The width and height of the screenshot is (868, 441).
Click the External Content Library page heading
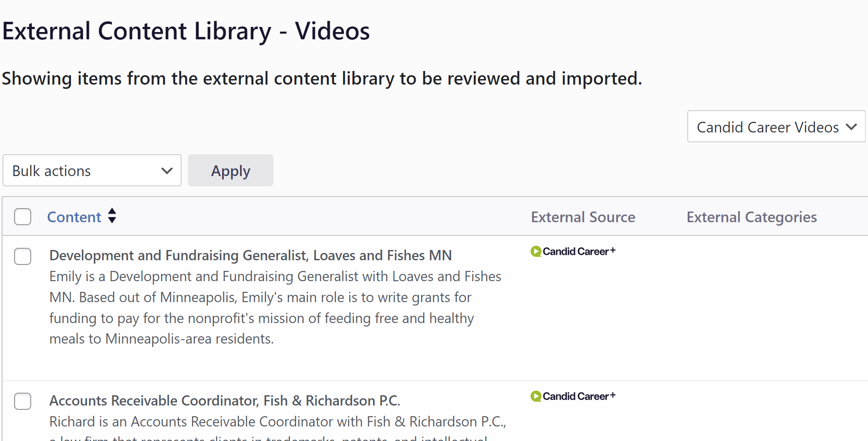coord(186,31)
